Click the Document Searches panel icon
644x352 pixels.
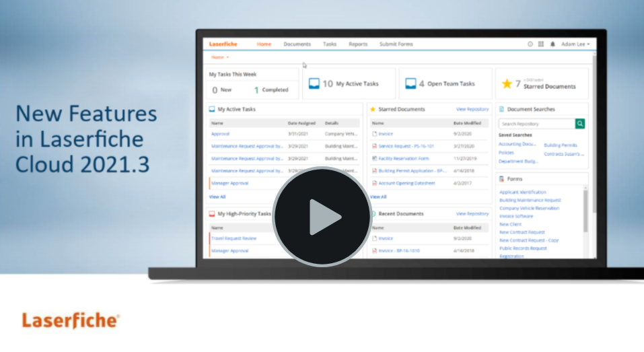tap(501, 109)
